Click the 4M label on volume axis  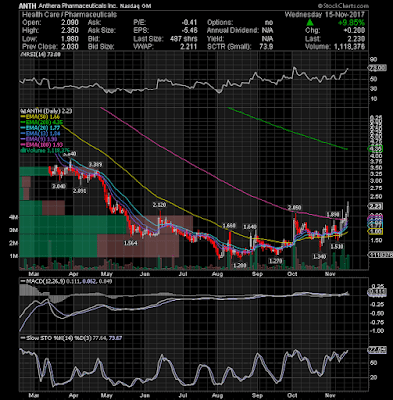click(x=13, y=217)
